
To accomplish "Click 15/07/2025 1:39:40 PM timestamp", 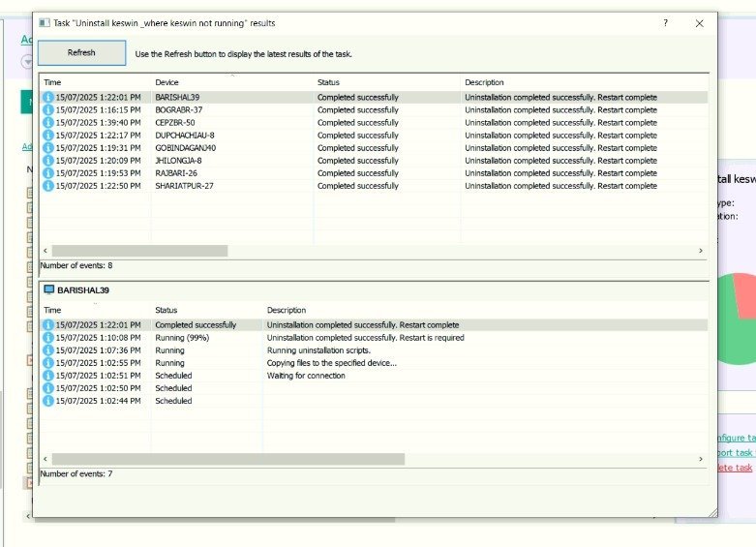I will tap(98, 123).
